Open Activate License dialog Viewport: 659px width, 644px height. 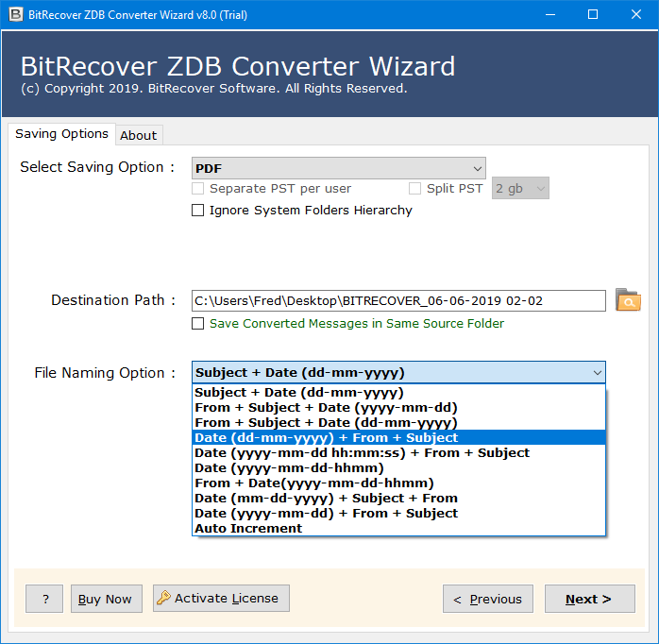click(221, 598)
